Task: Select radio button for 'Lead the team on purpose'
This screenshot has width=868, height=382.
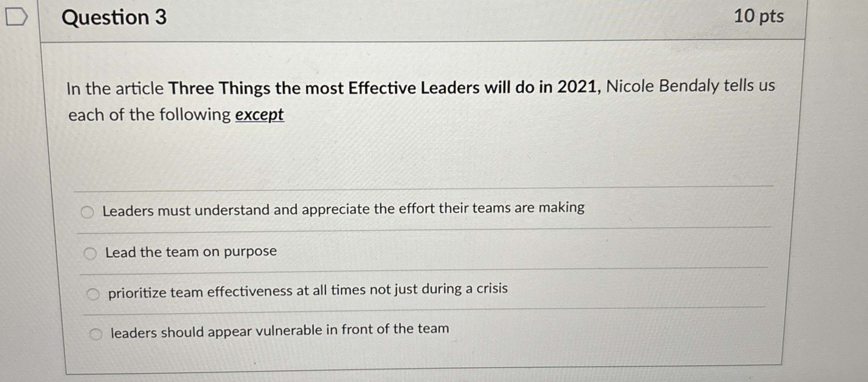Action: pos(91,252)
